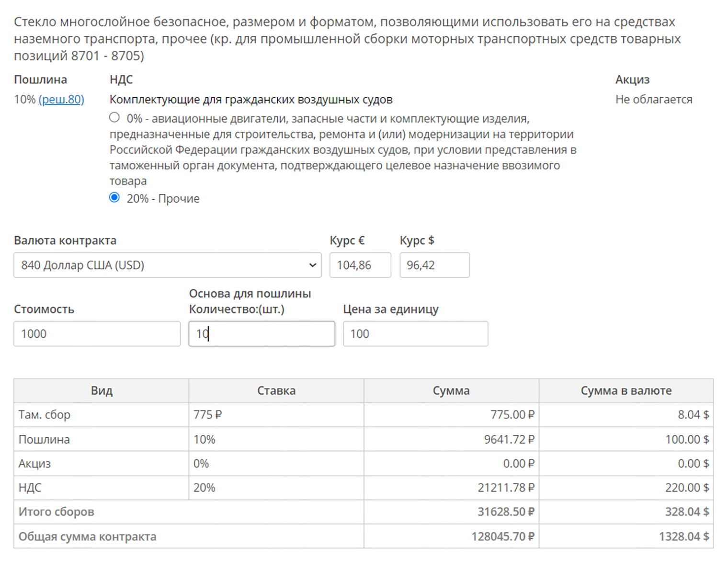
Task: Click the 0.00 ₽ excise amount
Action: point(519,464)
